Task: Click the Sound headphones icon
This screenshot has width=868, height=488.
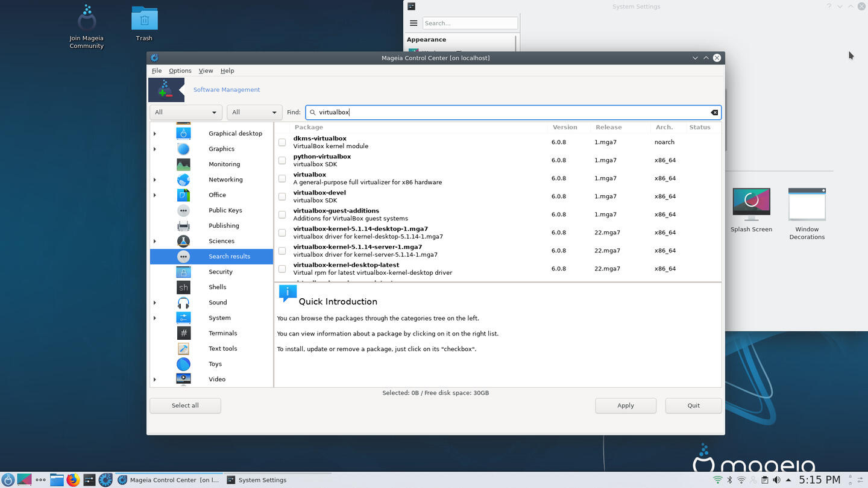Action: 183,302
